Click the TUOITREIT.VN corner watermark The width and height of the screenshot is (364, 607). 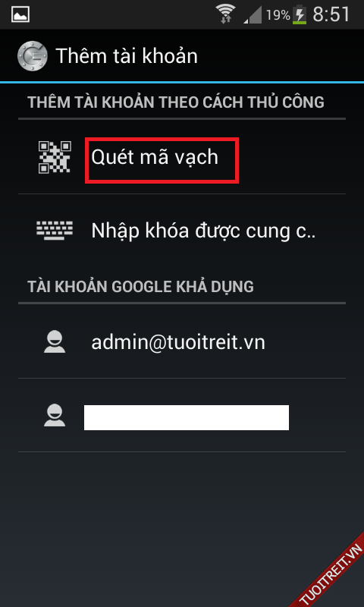coord(332,575)
